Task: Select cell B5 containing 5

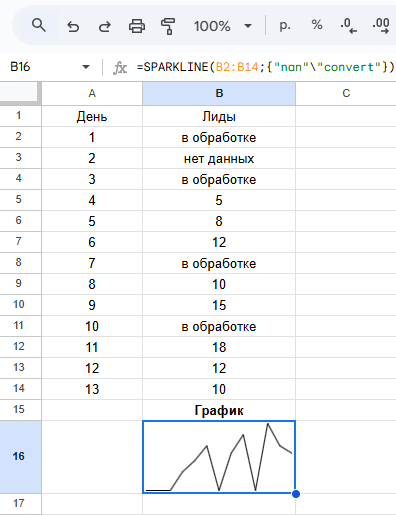Action: pyautogui.click(x=219, y=200)
